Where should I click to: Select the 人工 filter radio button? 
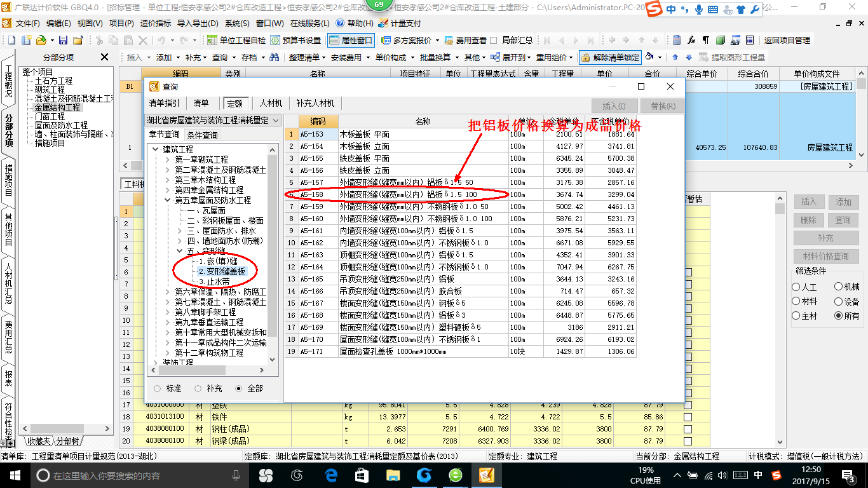tap(796, 287)
